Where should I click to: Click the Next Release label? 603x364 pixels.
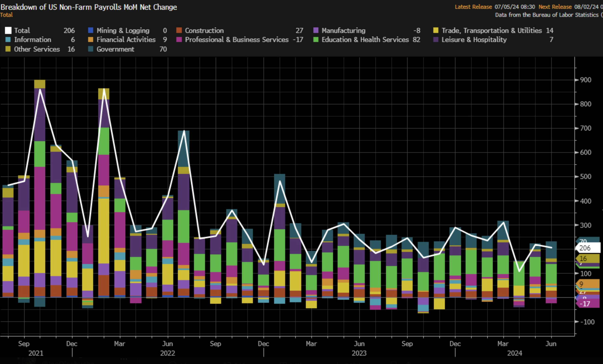click(555, 7)
